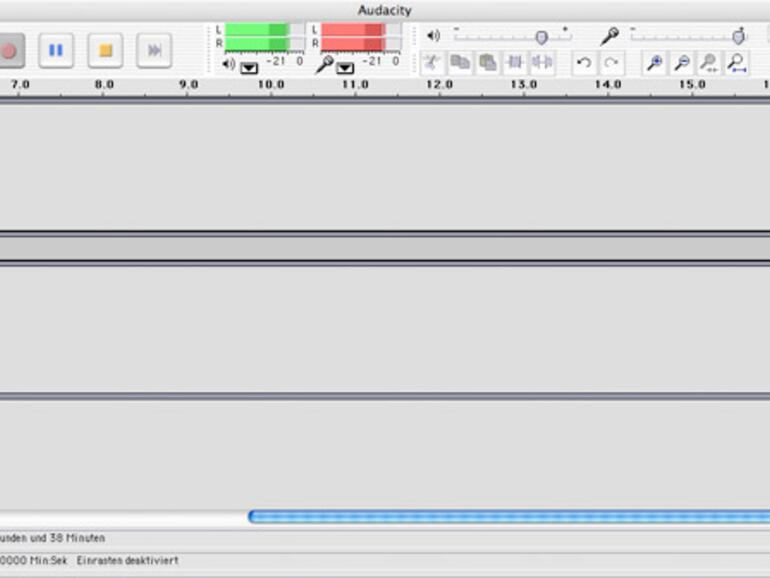Screen dimensions: 770x578
Task: Zoom in on the waveform
Action: click(x=655, y=63)
